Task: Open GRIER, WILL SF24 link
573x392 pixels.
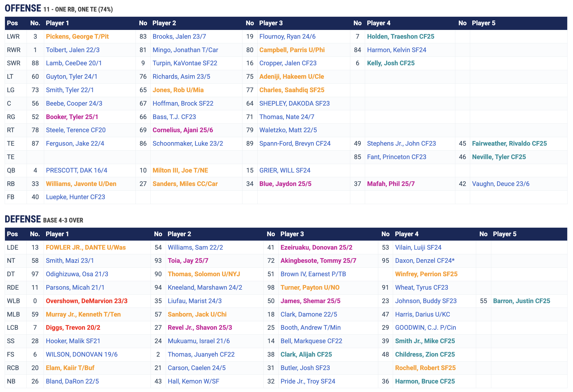Action: pos(285,170)
